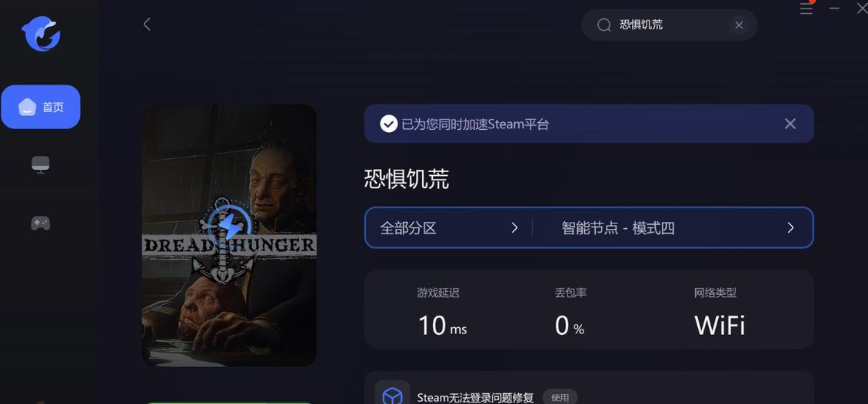Focus the search field containing 恐惧饥荒
The image size is (868, 404).
(x=669, y=25)
